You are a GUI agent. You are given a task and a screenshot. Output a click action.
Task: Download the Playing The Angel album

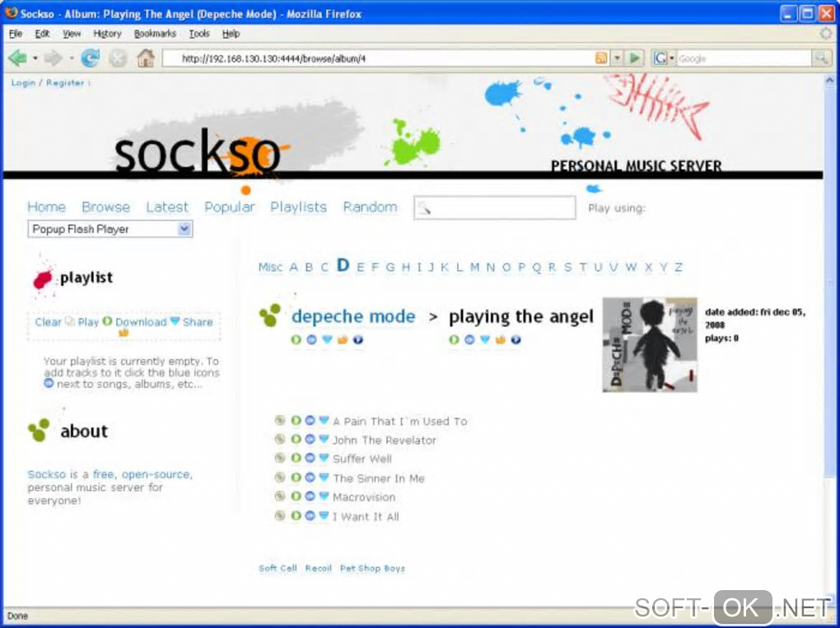(485, 340)
